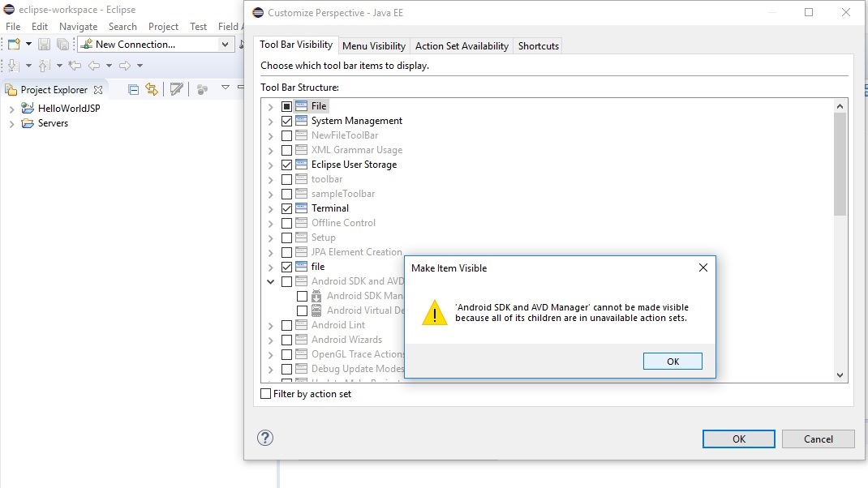The height and width of the screenshot is (488, 868).
Task: Click the Android SDK Manager item icon
Action: [316, 296]
